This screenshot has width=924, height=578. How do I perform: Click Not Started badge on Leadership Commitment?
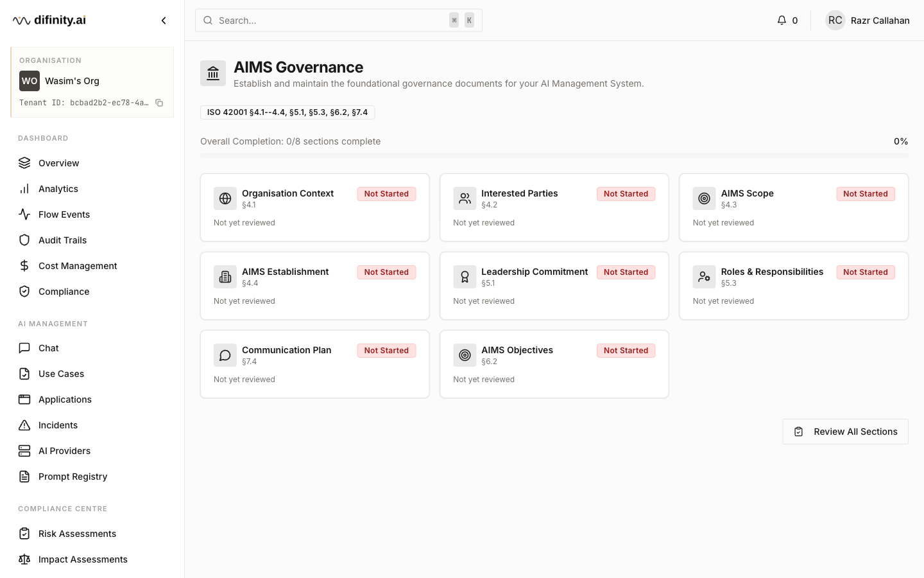point(626,272)
